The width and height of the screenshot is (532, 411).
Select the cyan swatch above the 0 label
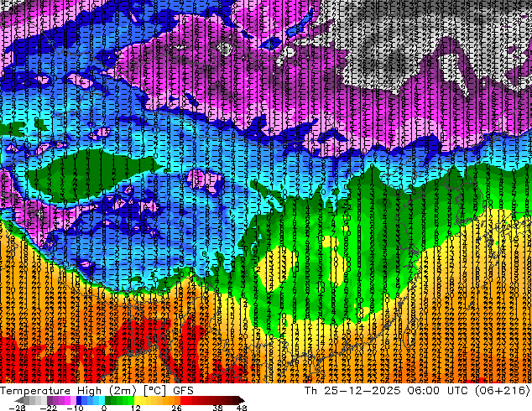point(102,400)
